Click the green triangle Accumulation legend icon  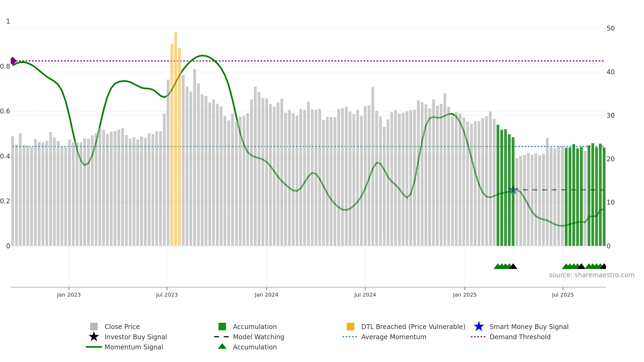tap(222, 346)
